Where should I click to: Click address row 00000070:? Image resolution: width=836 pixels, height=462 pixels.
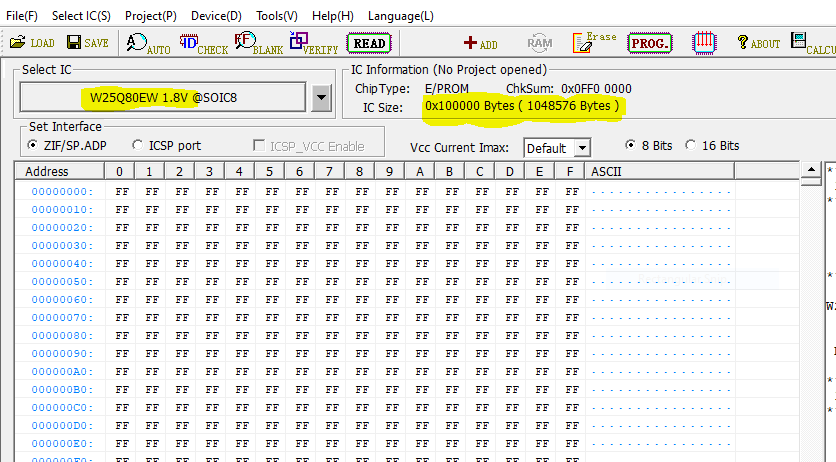coord(62,318)
